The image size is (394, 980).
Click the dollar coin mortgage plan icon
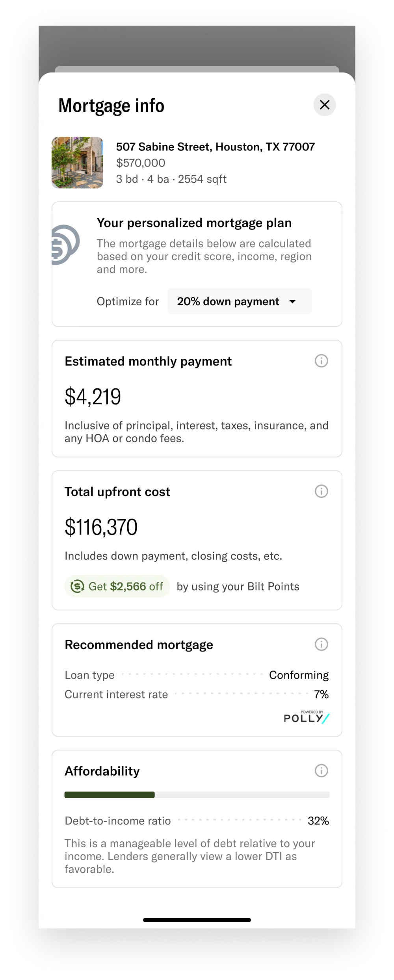(65, 245)
